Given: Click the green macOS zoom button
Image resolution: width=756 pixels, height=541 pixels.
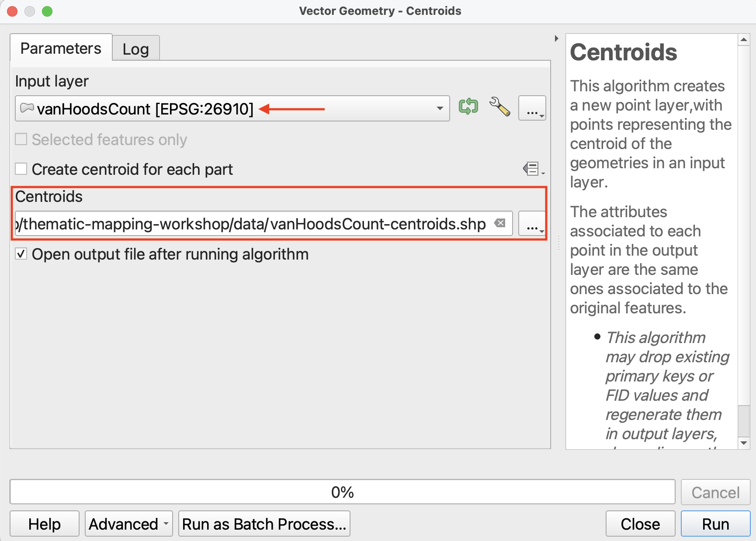Looking at the screenshot, I should pos(47,11).
